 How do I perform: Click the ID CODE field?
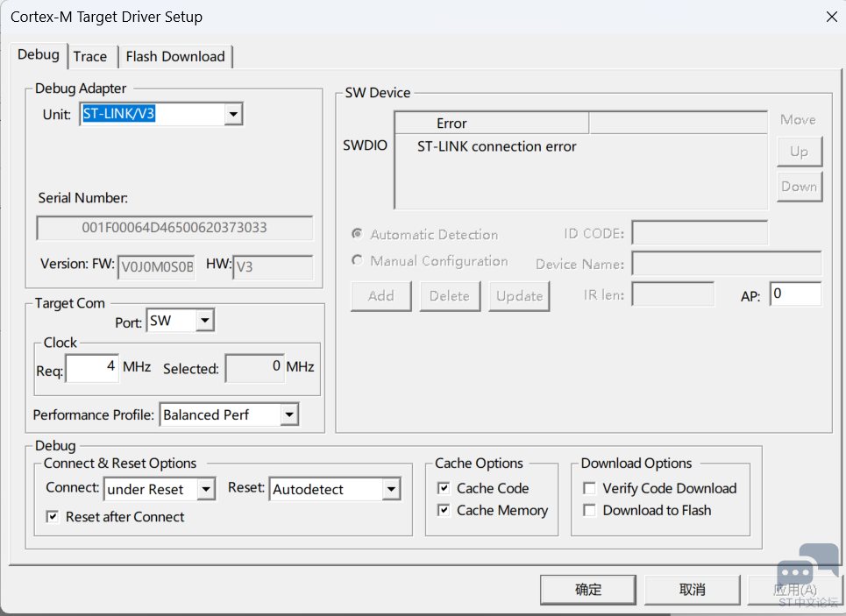tap(700, 233)
